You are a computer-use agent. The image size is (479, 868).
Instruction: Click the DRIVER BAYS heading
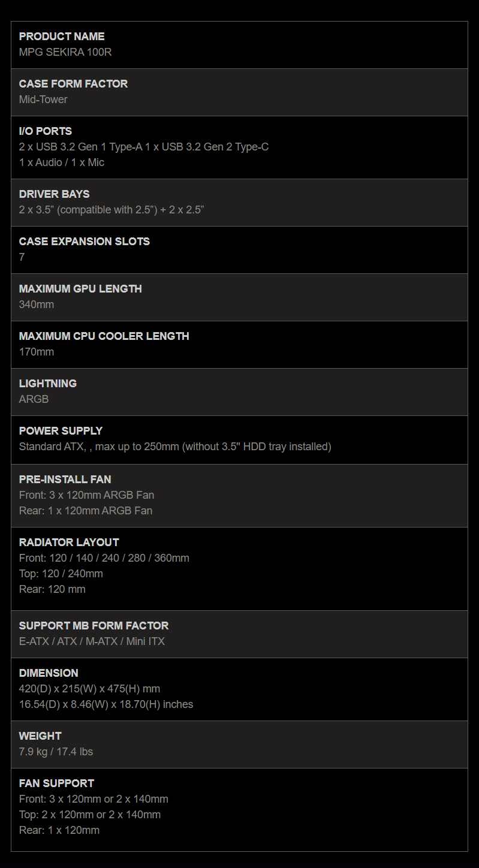55,194
